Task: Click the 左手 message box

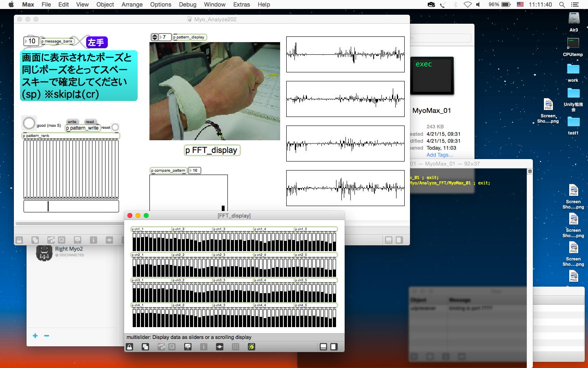Action: 96,42
